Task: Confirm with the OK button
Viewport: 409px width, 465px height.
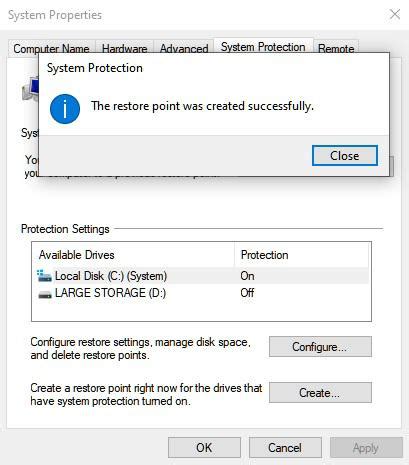Action: coord(204,448)
